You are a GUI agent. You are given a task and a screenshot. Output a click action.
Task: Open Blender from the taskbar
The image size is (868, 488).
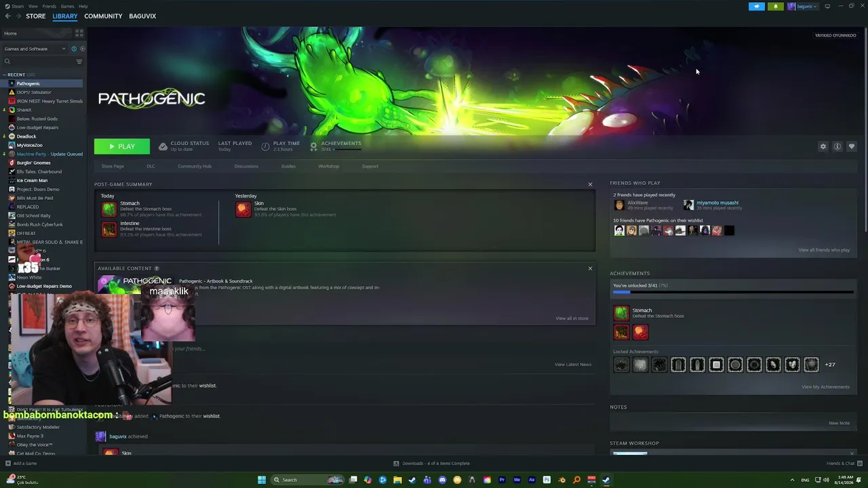[x=561, y=480]
